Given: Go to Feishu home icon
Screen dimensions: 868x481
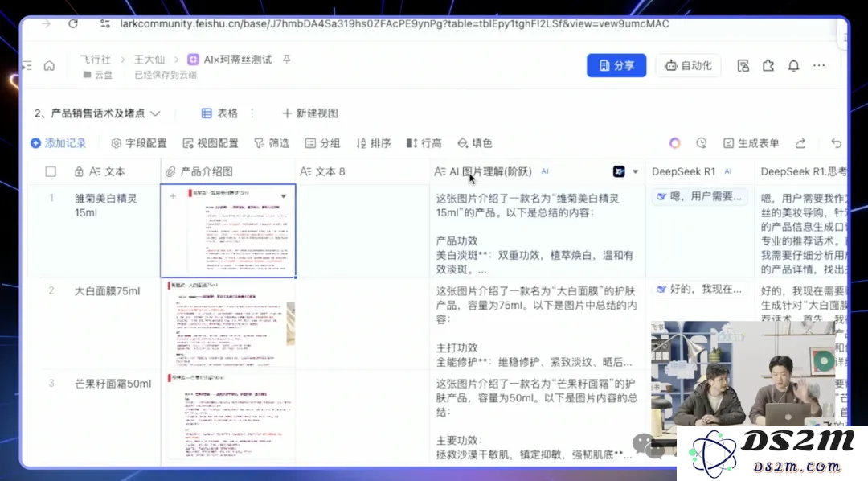Looking at the screenshot, I should 49,66.
